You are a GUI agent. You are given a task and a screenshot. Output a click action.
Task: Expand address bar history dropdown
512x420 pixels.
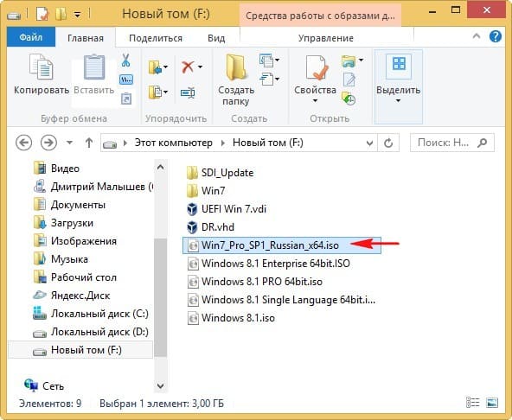[369, 143]
